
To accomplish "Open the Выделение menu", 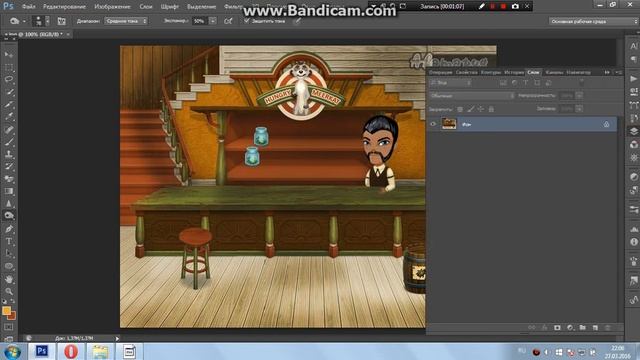I will pos(201,7).
